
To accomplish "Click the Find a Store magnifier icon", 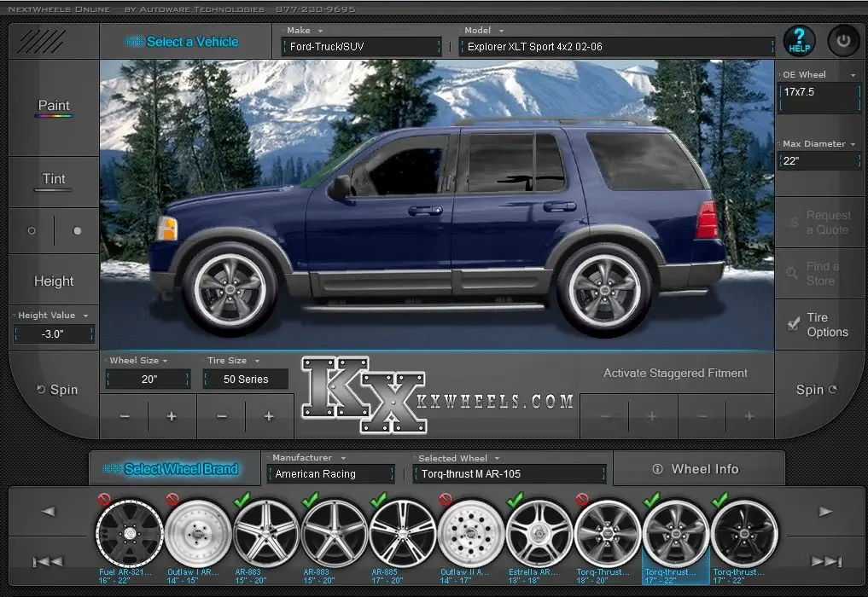I will 792,273.
